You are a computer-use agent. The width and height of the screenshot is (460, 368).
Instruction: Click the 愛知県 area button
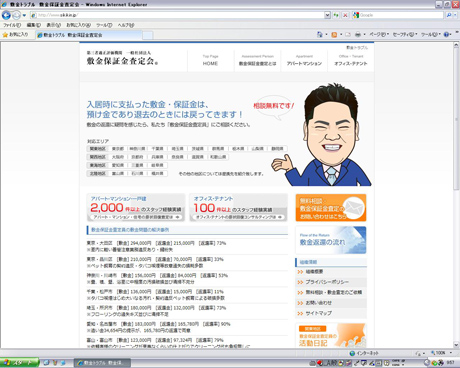coord(118,165)
